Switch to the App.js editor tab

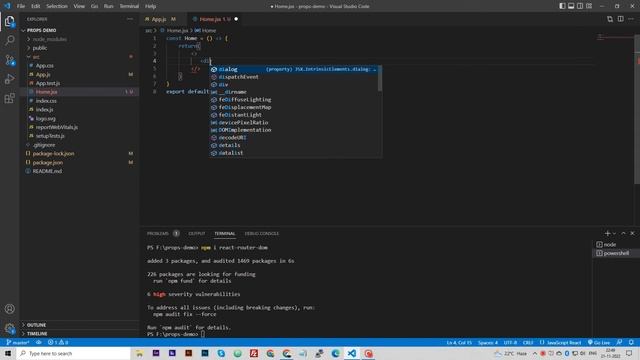[x=160, y=19]
